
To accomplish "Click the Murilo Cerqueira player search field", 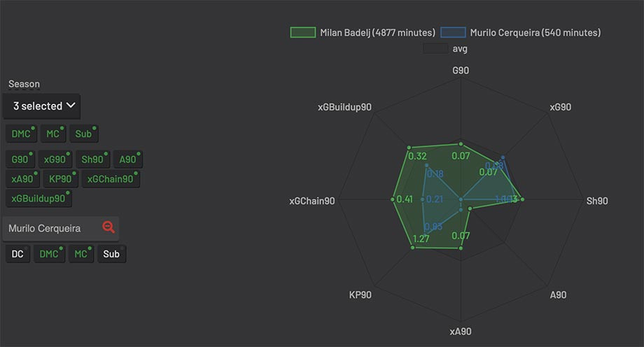I will 61,228.
